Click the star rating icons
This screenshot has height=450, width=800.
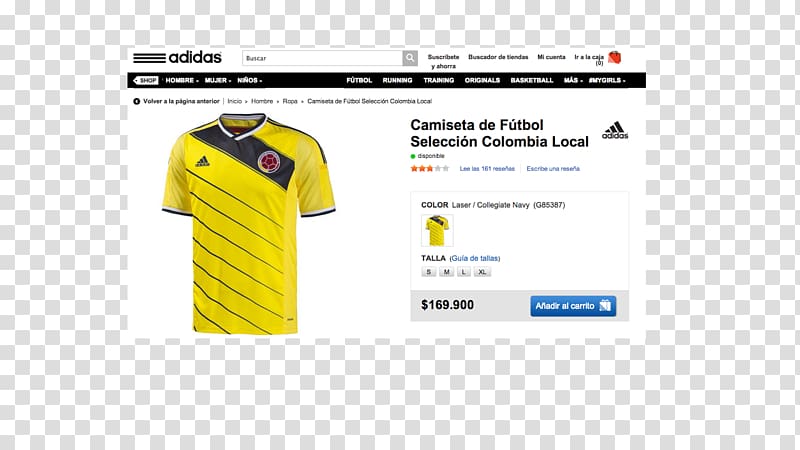(430, 168)
